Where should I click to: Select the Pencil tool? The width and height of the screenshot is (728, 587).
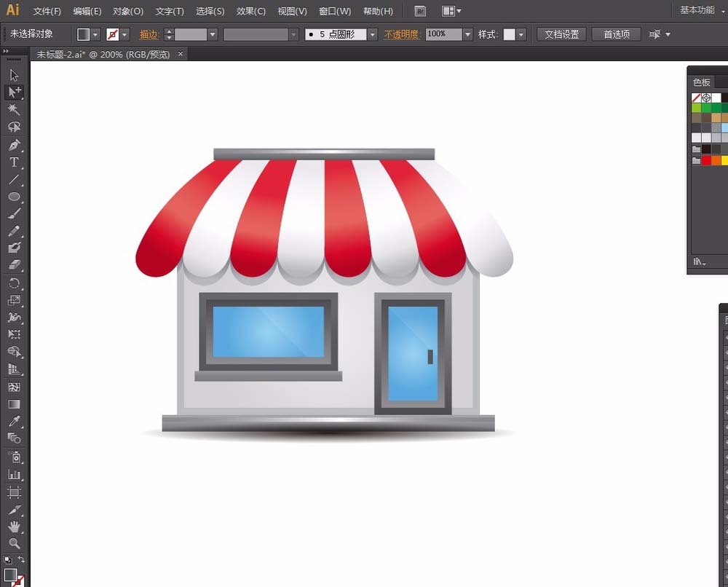pyautogui.click(x=14, y=231)
